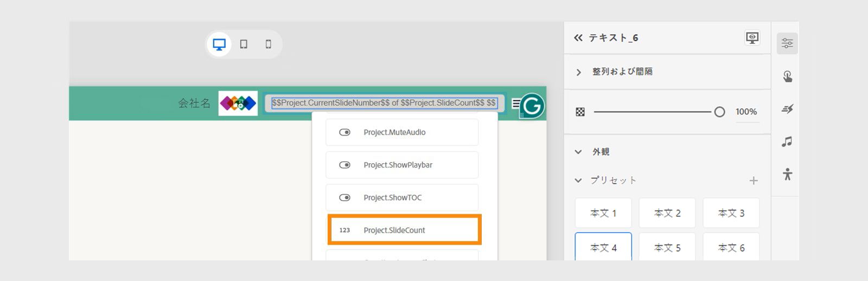Collapse the テキスト_6 properties panel
The image size is (868, 281).
[x=578, y=37]
